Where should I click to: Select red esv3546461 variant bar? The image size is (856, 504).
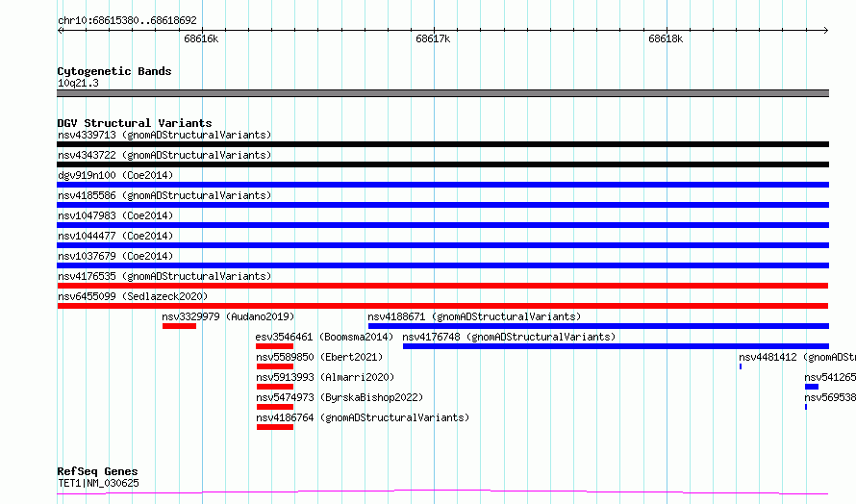pyautogui.click(x=275, y=346)
